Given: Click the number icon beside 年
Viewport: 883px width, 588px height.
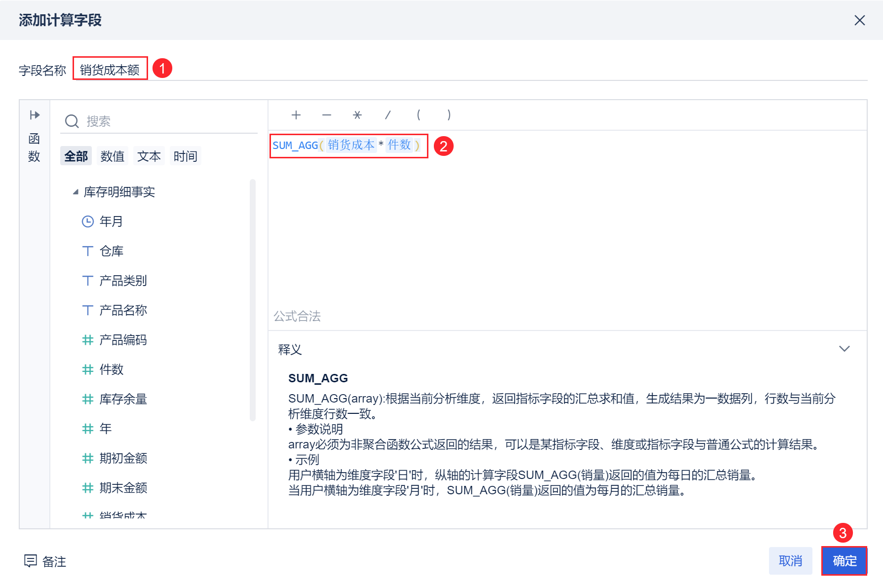Looking at the screenshot, I should coord(88,429).
